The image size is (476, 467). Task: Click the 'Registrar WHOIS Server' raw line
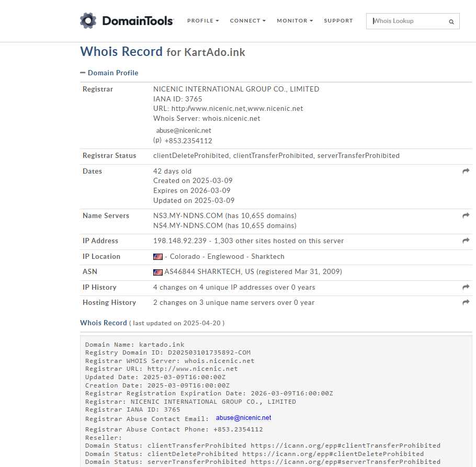169,361
